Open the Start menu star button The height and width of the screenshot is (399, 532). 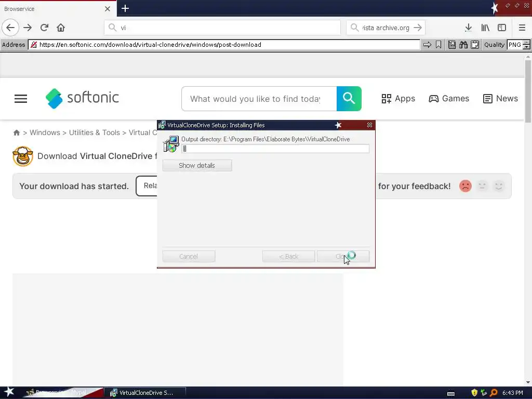pos(9,392)
